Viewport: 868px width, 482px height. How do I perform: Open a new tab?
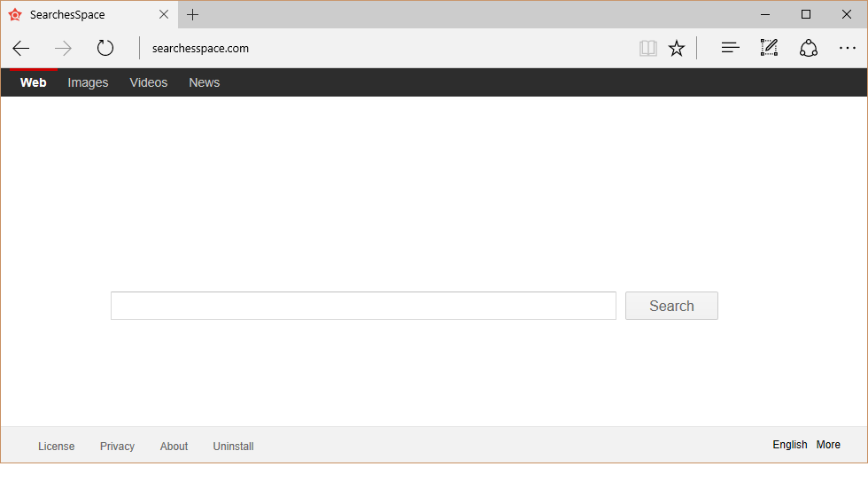pos(192,14)
